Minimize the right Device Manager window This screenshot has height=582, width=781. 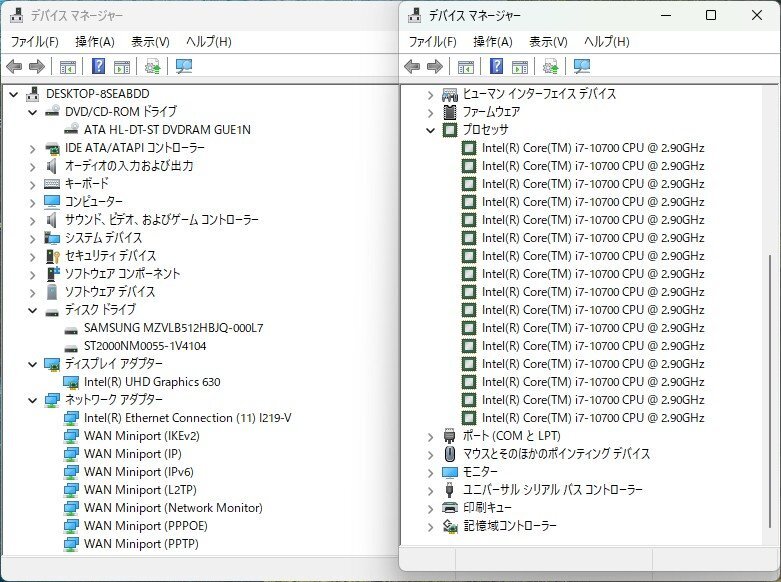tap(666, 15)
